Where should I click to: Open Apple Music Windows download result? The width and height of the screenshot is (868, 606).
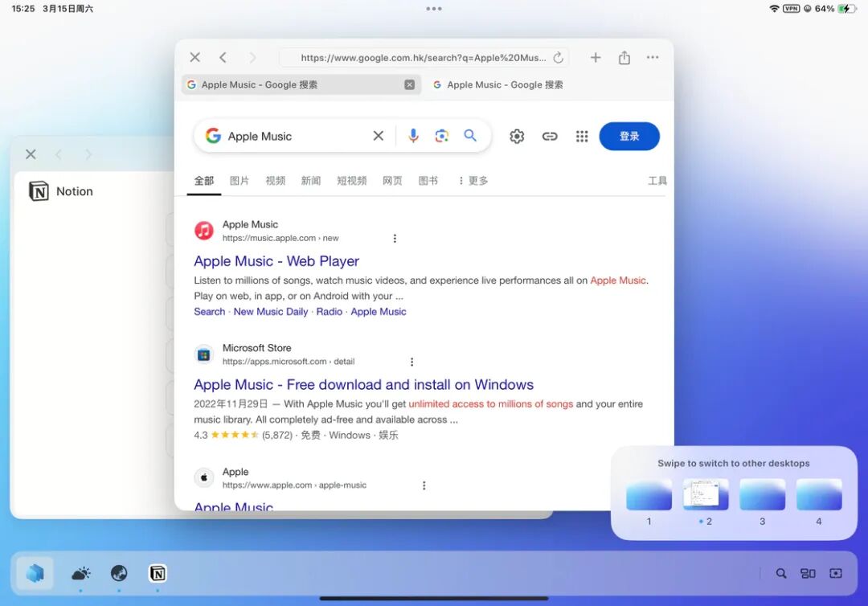tap(364, 385)
